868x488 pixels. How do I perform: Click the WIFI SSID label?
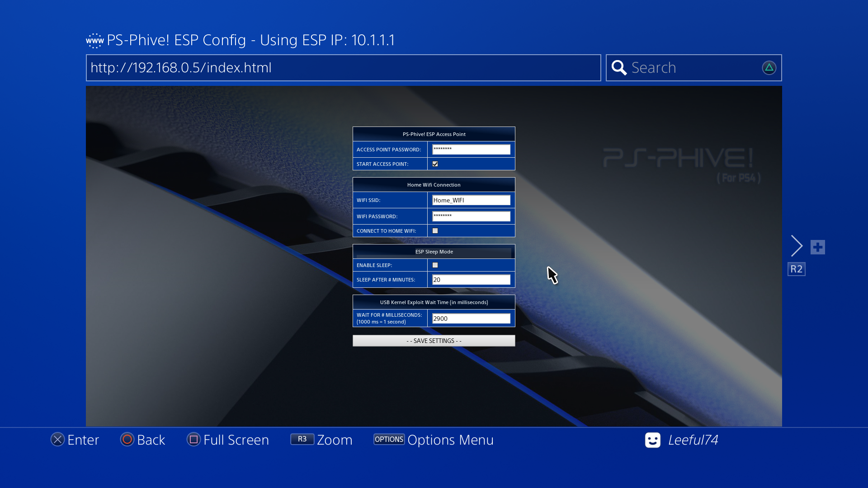point(368,200)
